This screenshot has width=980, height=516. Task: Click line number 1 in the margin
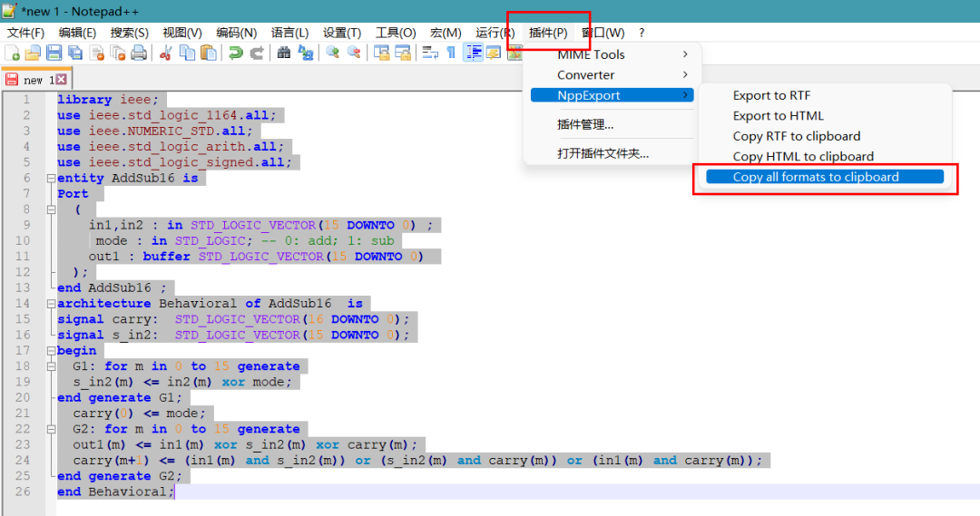tap(26, 100)
